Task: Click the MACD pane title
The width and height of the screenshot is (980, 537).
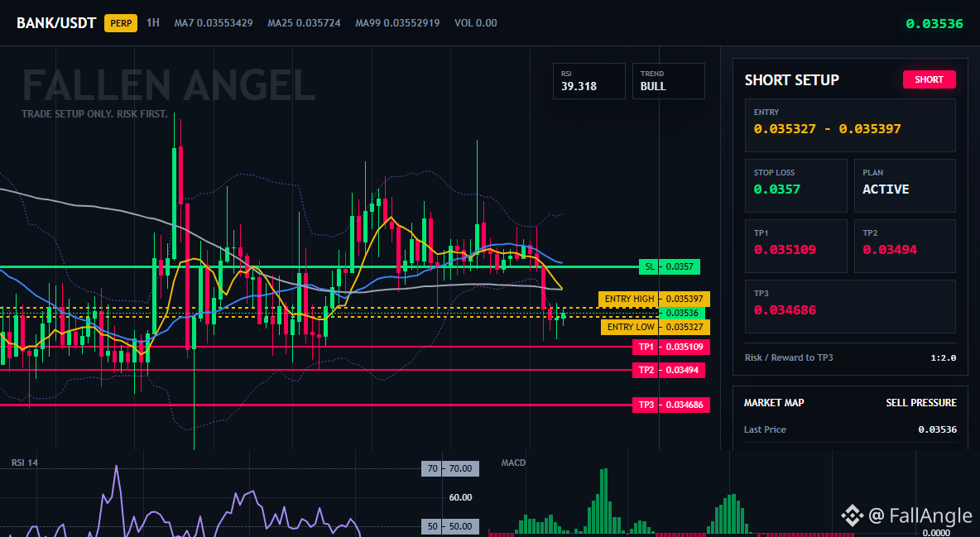Action: tap(513, 463)
